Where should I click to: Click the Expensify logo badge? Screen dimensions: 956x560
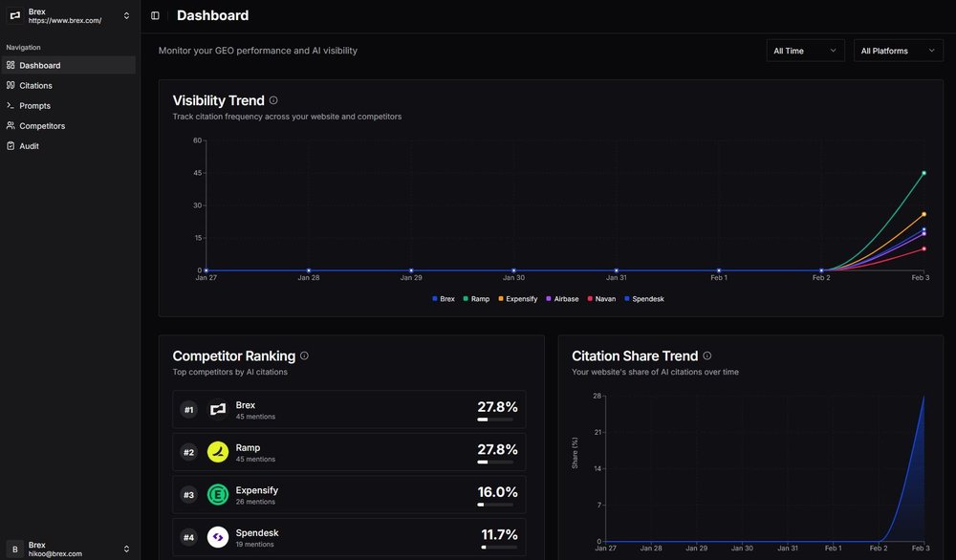point(217,495)
